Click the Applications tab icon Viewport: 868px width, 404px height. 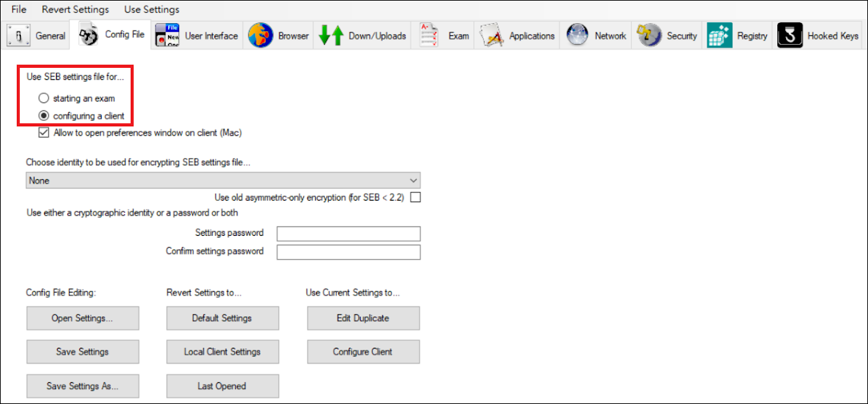[491, 36]
